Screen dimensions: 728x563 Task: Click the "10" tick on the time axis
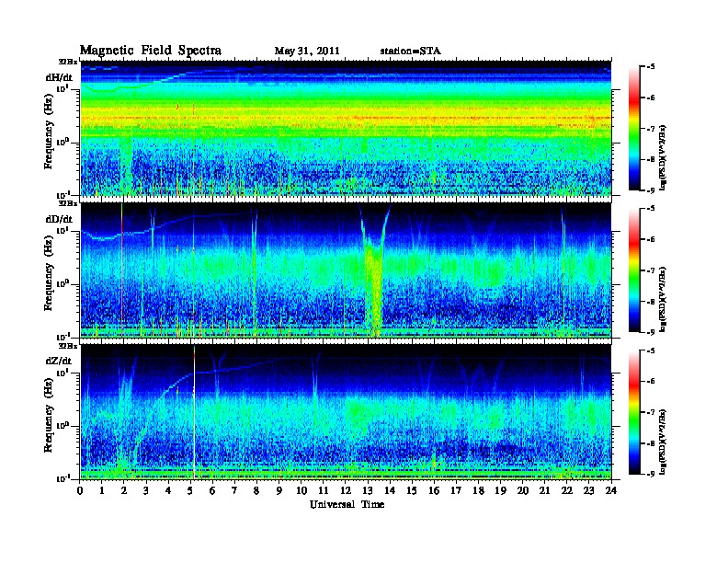pyautogui.click(x=301, y=491)
